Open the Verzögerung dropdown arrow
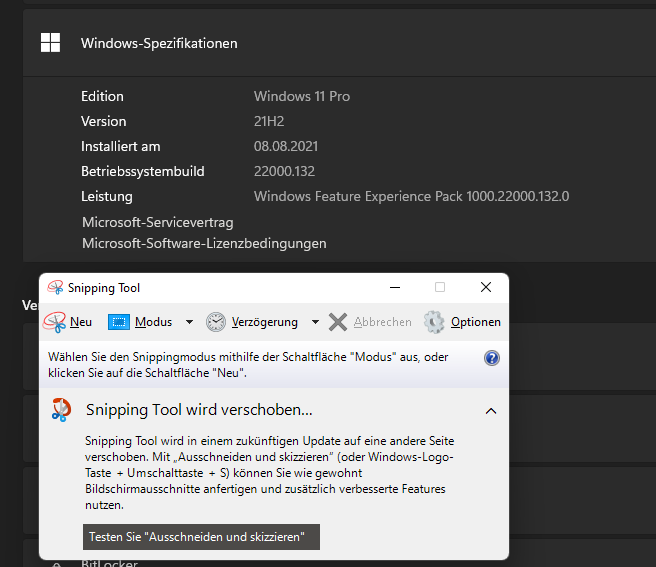 click(315, 322)
